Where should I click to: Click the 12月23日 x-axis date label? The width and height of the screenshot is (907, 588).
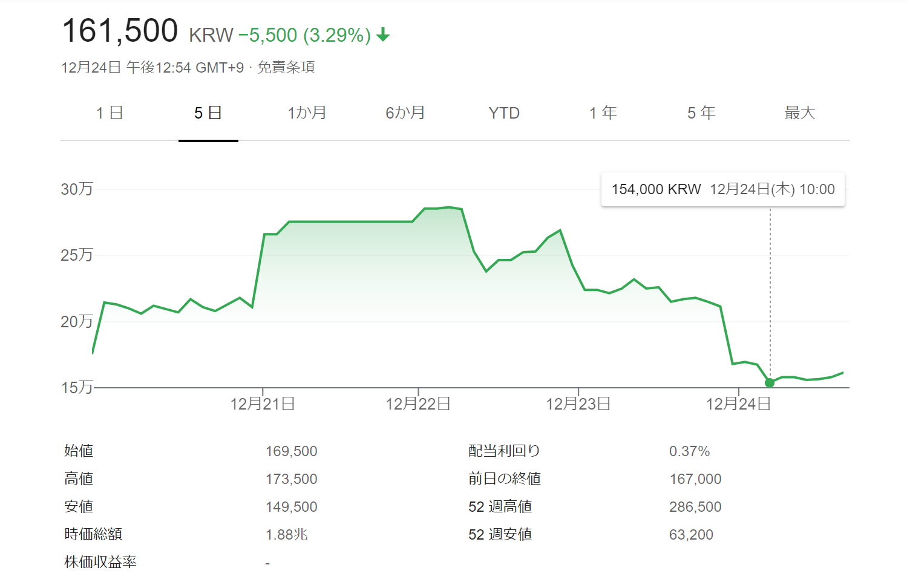pyautogui.click(x=578, y=404)
